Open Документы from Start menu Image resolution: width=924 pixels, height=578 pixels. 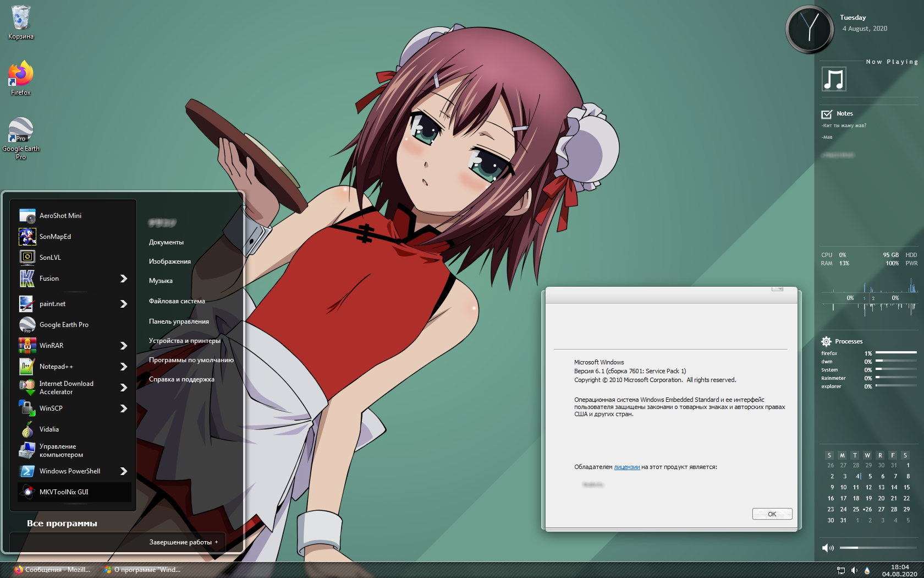click(x=166, y=242)
